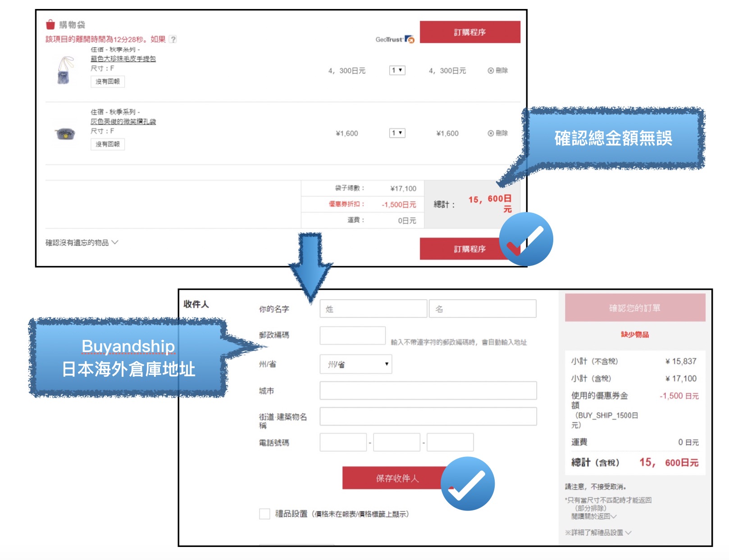Viewport: 729px width, 560px height.
Task: Open the state/province dropdown
Action: (x=355, y=364)
